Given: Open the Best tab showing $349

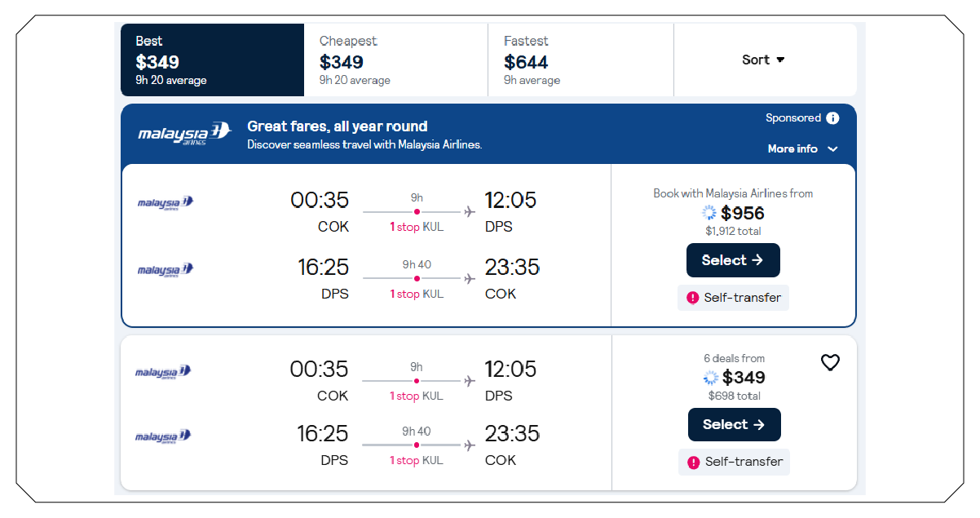Looking at the screenshot, I should pyautogui.click(x=212, y=60).
